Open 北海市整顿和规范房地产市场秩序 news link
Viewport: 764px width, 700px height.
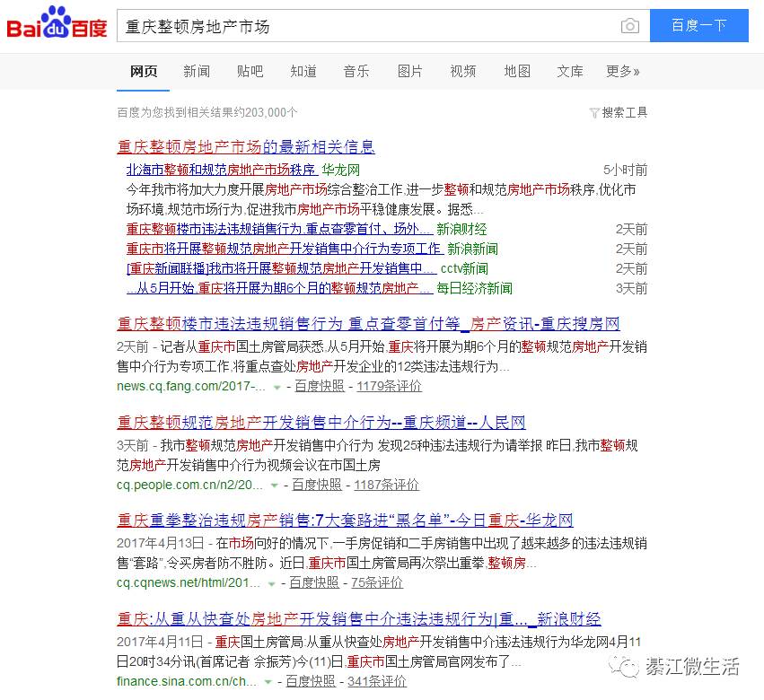point(222,170)
